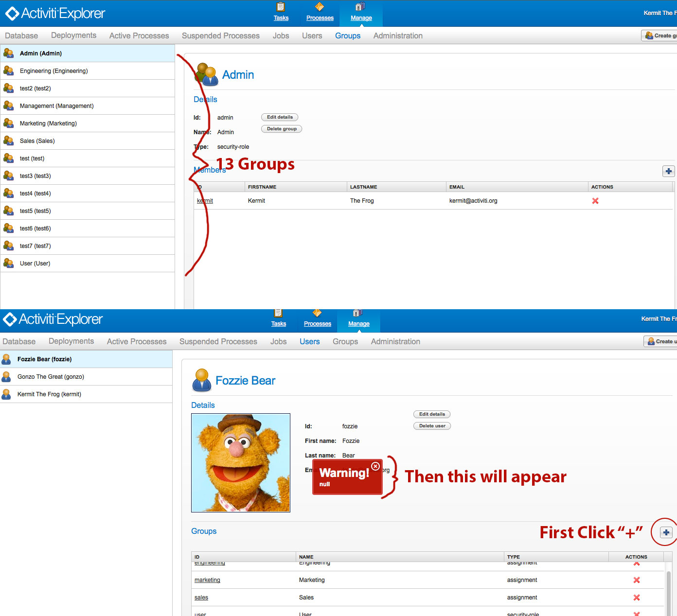Open the sales group link in Fozzie's groups

(201, 598)
